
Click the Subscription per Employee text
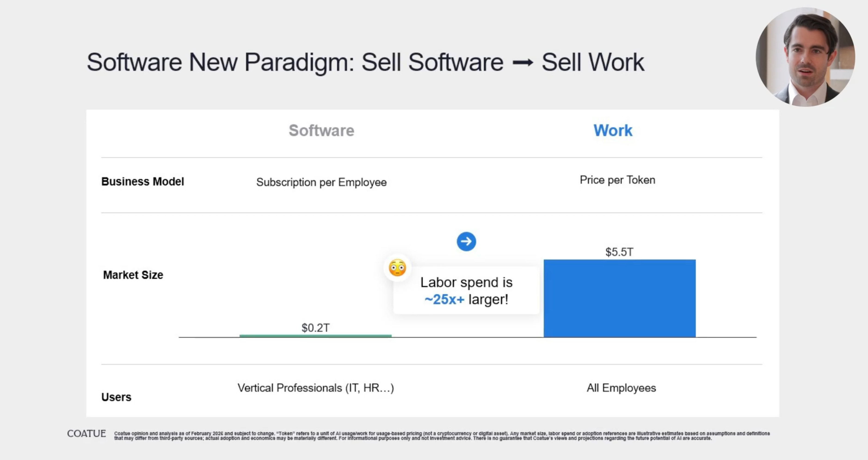321,182
